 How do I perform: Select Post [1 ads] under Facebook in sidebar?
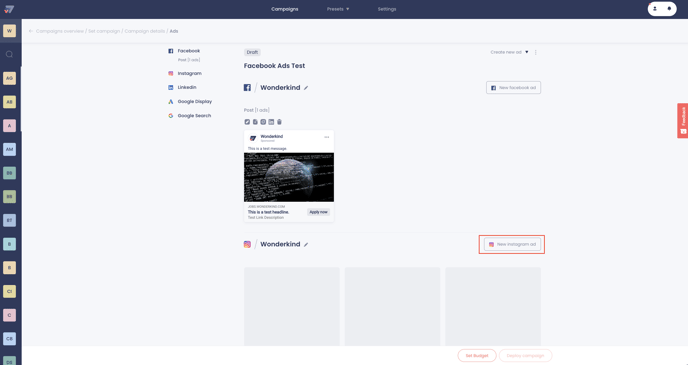point(189,60)
